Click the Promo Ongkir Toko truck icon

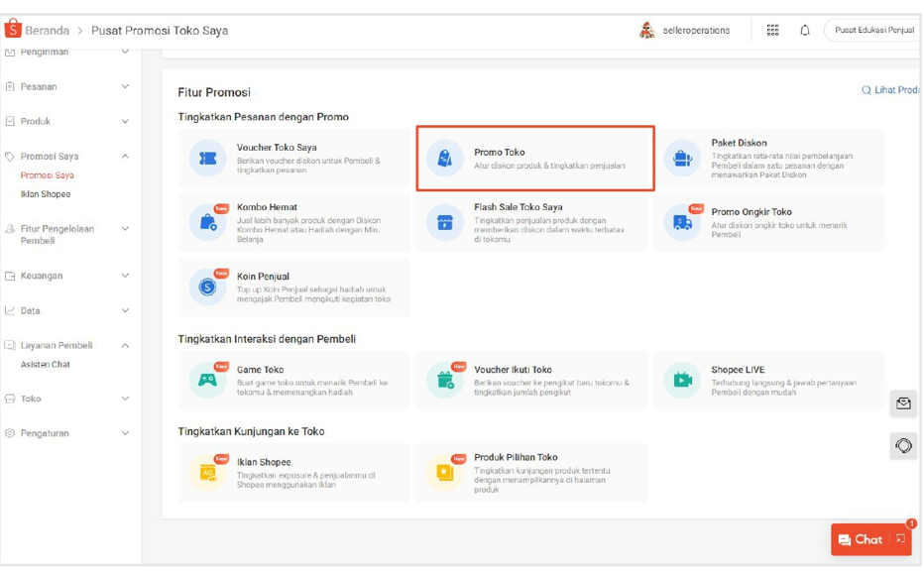(682, 223)
